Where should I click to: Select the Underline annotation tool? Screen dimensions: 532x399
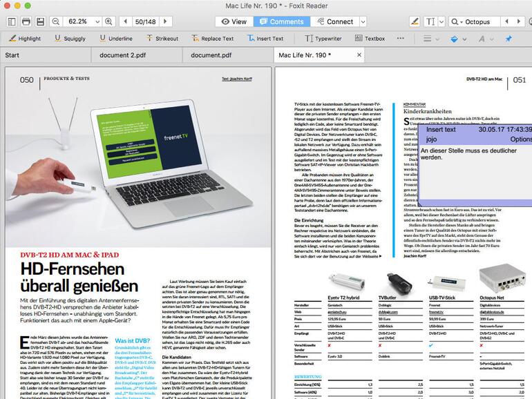click(x=116, y=38)
